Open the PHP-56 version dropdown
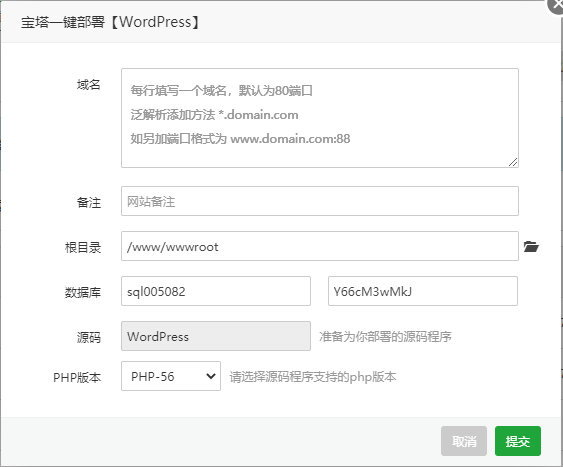 (x=171, y=376)
